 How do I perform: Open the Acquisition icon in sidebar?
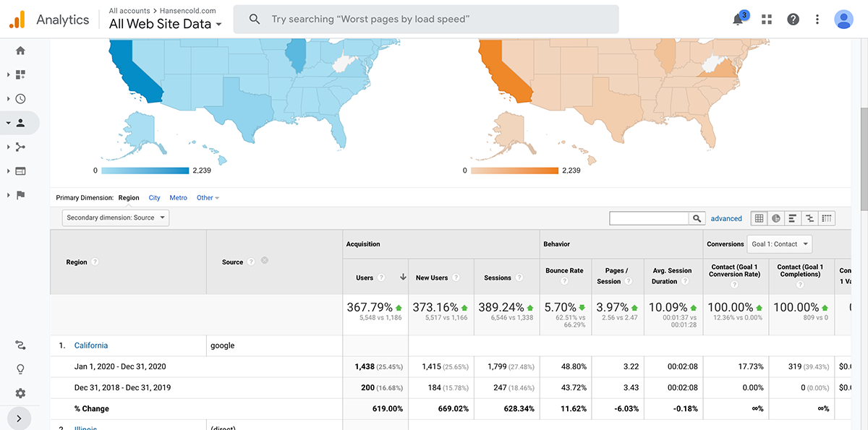(20, 147)
